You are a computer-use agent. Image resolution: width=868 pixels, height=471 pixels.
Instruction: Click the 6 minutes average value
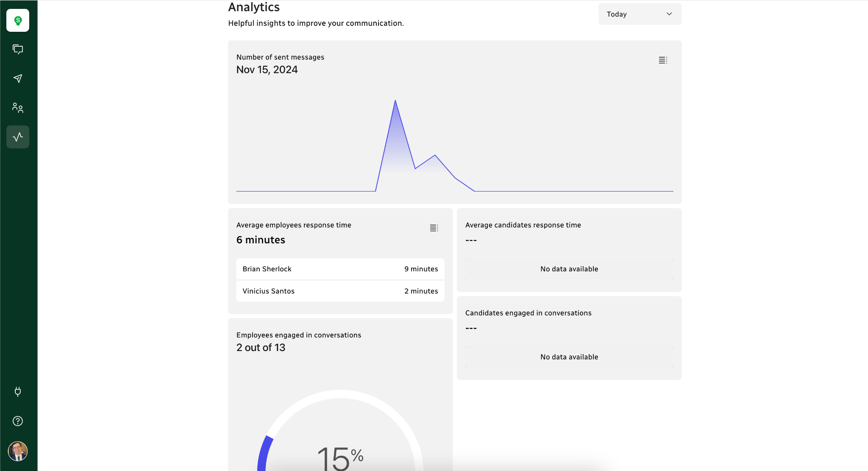tap(261, 240)
